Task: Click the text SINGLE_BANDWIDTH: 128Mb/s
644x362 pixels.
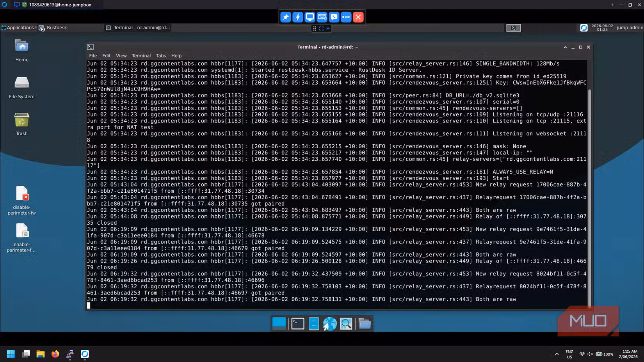Action: (518, 64)
